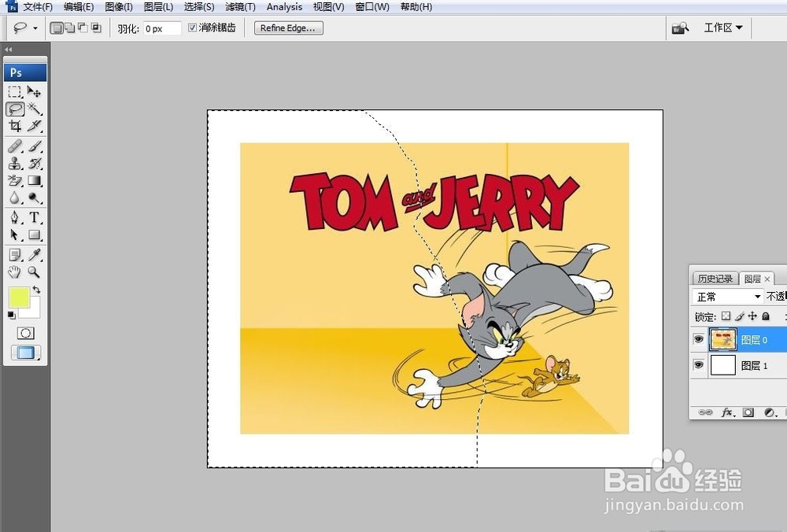The width and height of the screenshot is (787, 532).
Task: Select the Blur tool
Action: [x=15, y=198]
